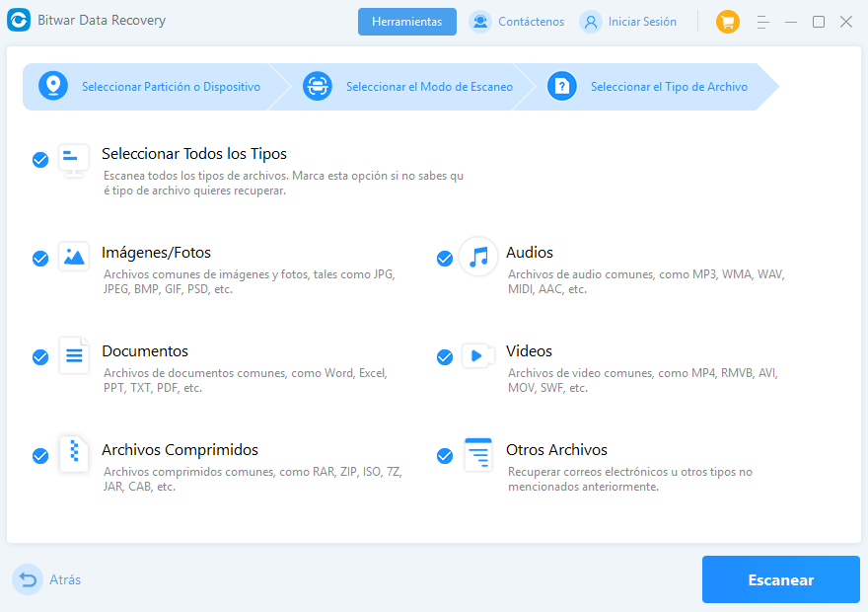Click the Documentos heading text

click(145, 351)
